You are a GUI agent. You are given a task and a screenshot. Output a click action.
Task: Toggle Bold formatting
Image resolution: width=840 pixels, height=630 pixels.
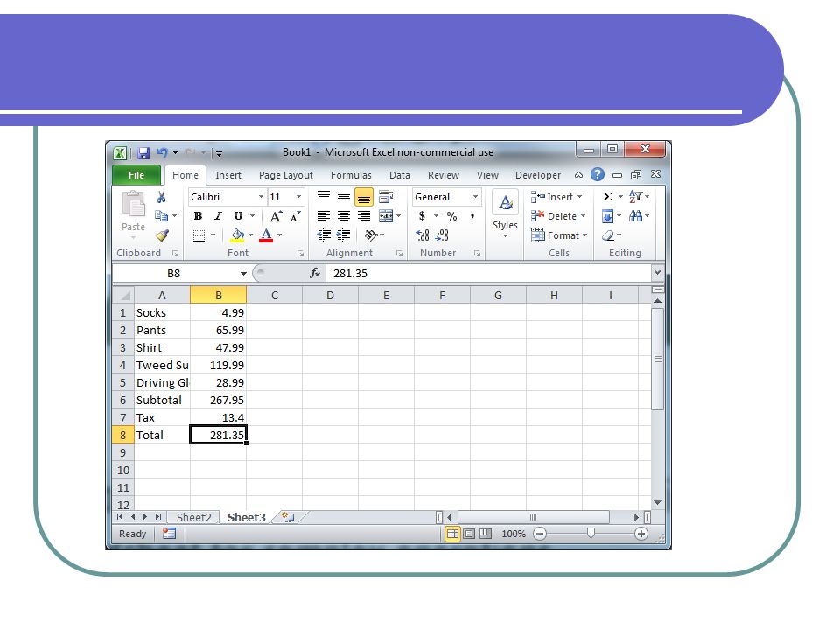(199, 216)
